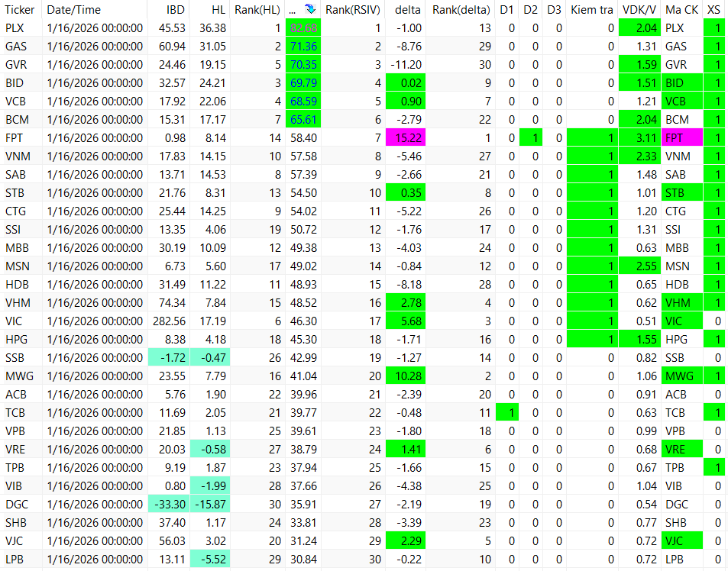Click the delta value 2.29 for VJC
The image size is (728, 571).
click(406, 541)
